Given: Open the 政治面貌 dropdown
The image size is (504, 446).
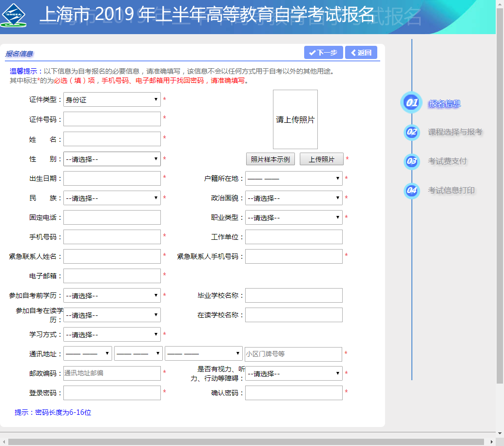Looking at the screenshot, I should click(293, 198).
